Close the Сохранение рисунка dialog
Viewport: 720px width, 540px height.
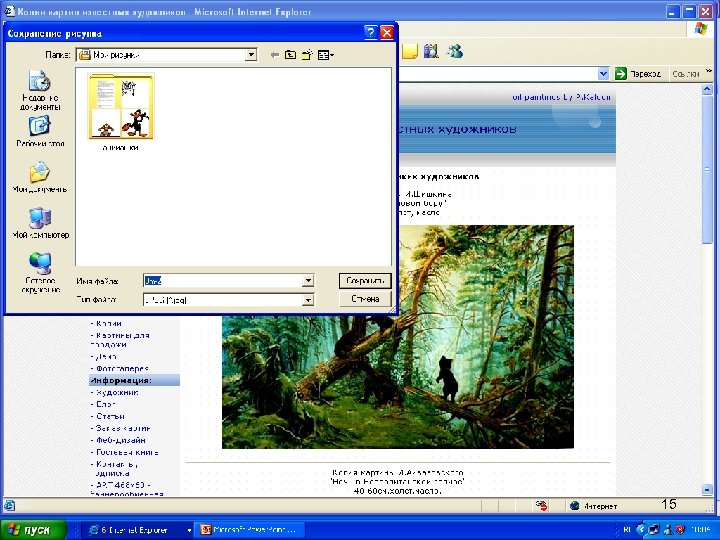click(387, 33)
